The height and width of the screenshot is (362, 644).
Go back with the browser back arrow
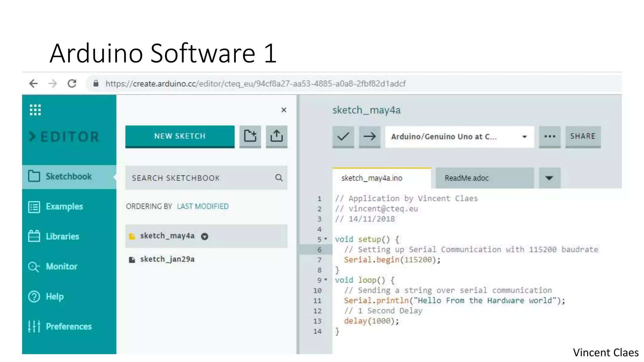[x=34, y=84]
